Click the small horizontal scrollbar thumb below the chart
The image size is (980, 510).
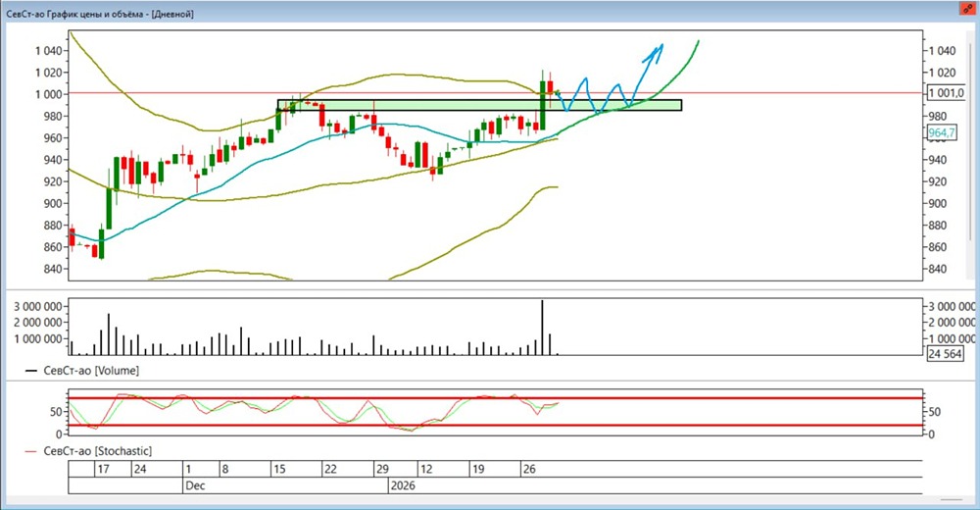point(952,499)
